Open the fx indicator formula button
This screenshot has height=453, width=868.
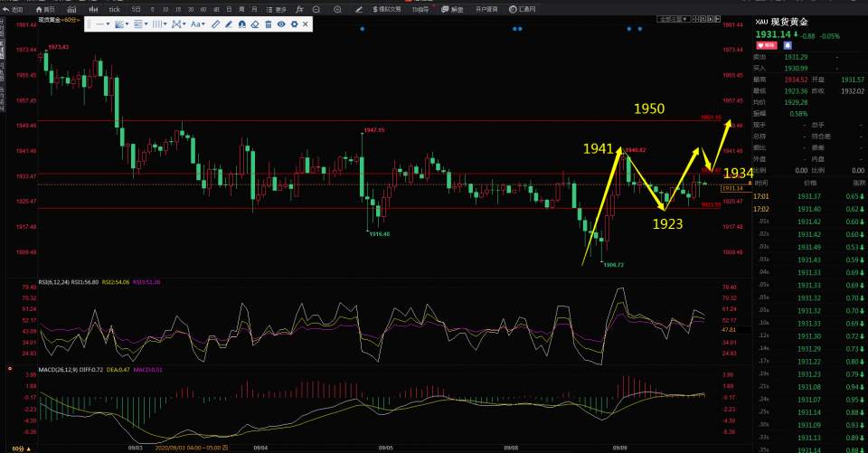pos(299,9)
